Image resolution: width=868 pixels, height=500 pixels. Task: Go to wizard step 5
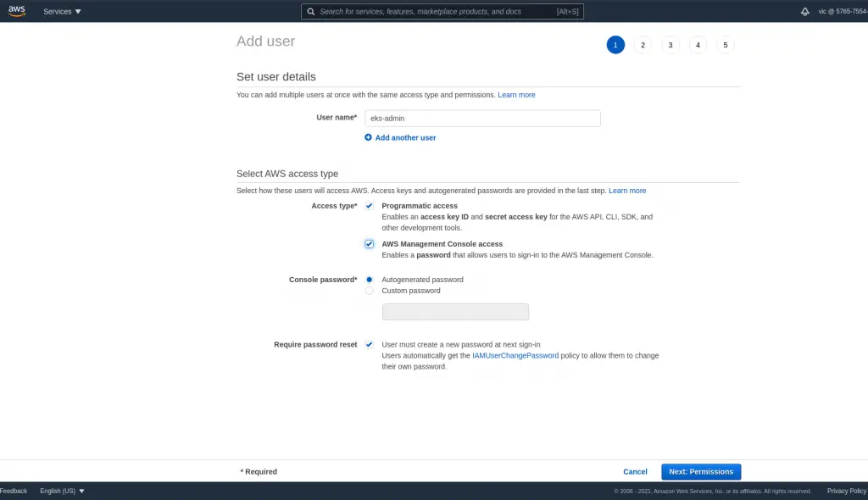726,45
